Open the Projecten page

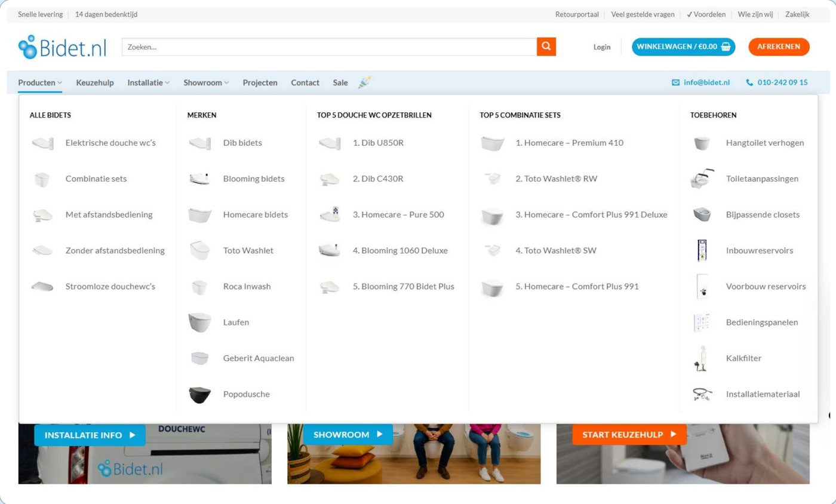(260, 83)
